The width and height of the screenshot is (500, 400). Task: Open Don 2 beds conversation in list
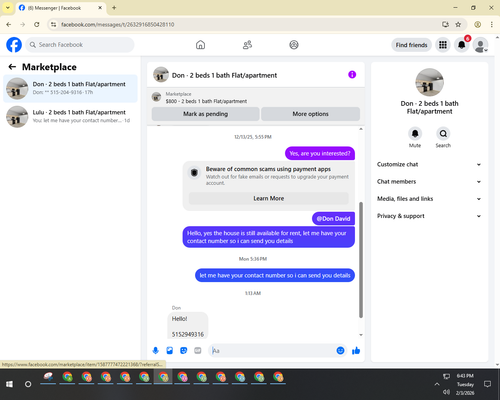coord(70,88)
